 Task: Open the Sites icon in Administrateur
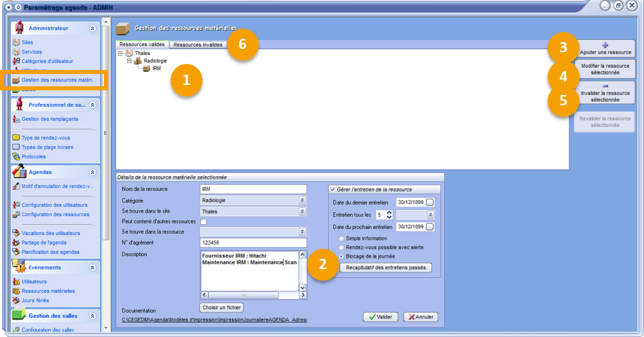16,42
